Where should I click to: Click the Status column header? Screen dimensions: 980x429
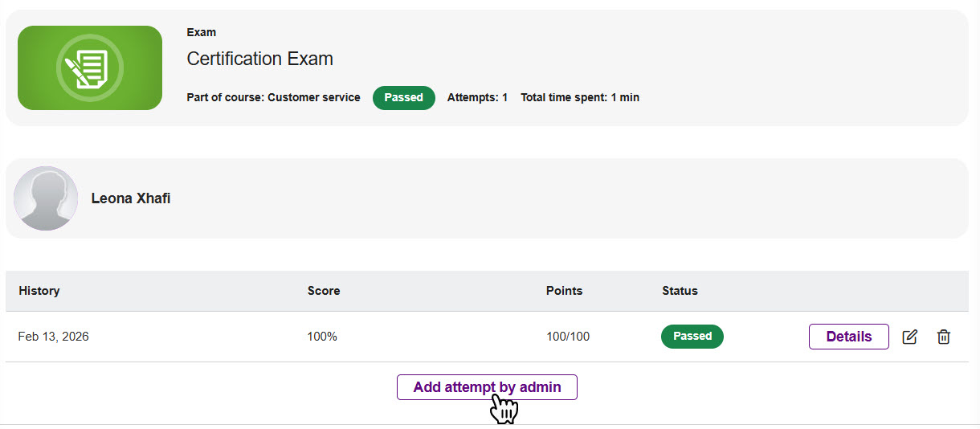point(680,291)
